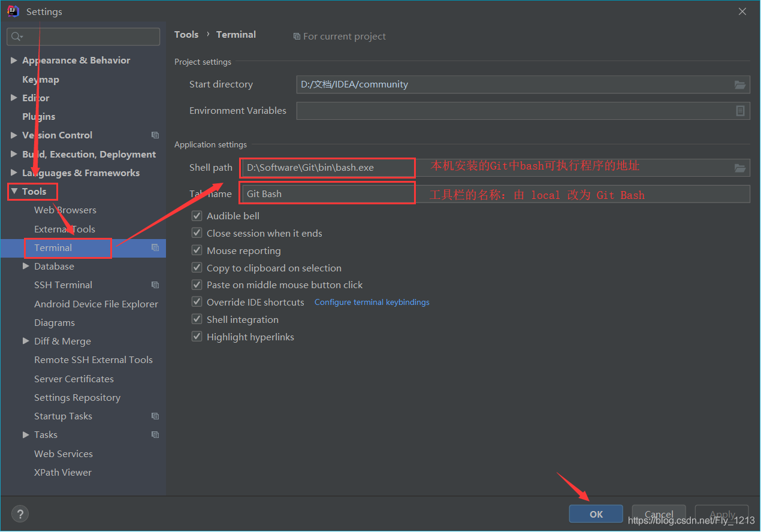Uncheck Copy to clipboard on selection
Image resolution: width=761 pixels, height=532 pixels.
pyautogui.click(x=197, y=268)
